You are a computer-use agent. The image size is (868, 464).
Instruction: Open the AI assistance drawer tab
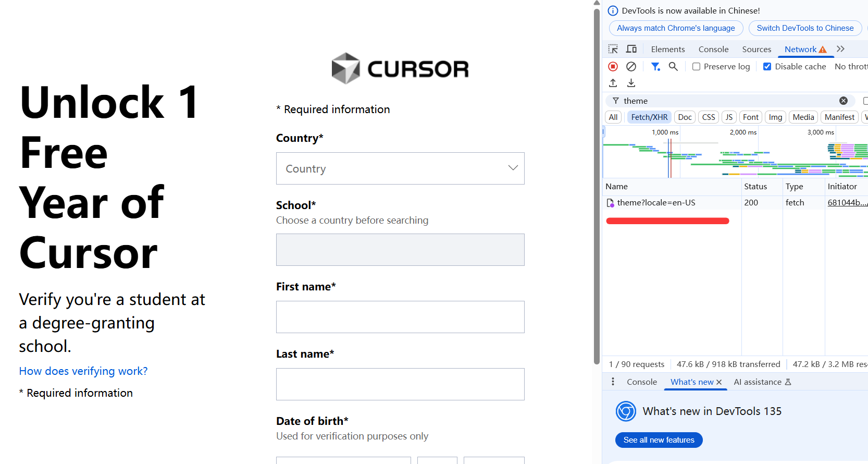tap(762, 382)
